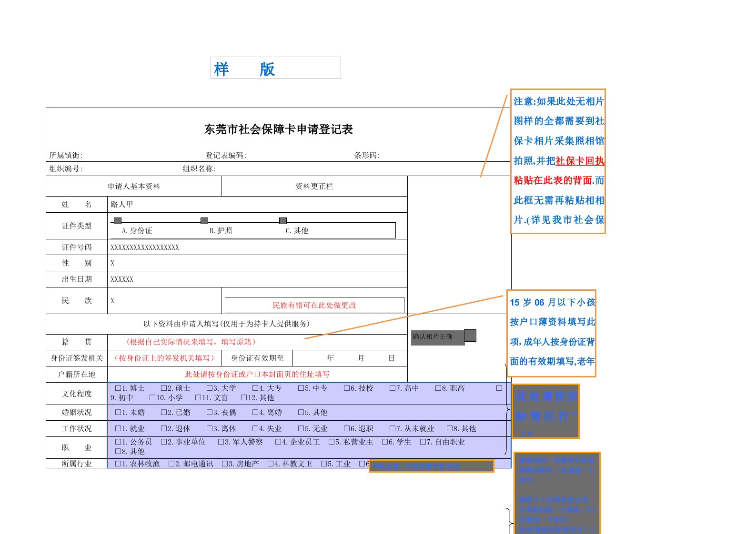Click the 资料更正栏 header
This screenshot has width=756, height=534.
tap(314, 187)
